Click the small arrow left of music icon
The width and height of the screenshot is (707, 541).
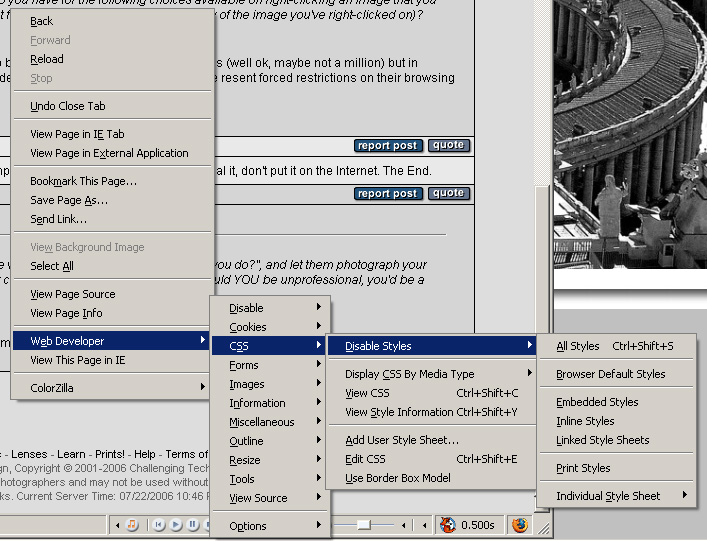[x=118, y=525]
